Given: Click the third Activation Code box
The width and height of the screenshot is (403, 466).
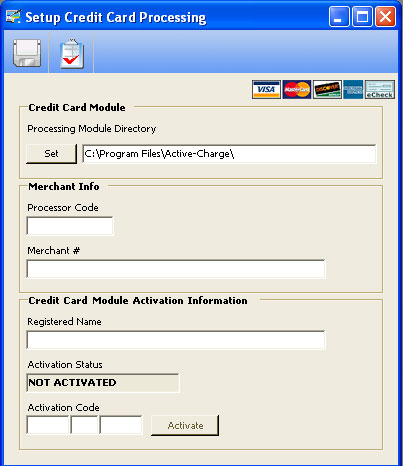Looking at the screenshot, I should point(121,425).
